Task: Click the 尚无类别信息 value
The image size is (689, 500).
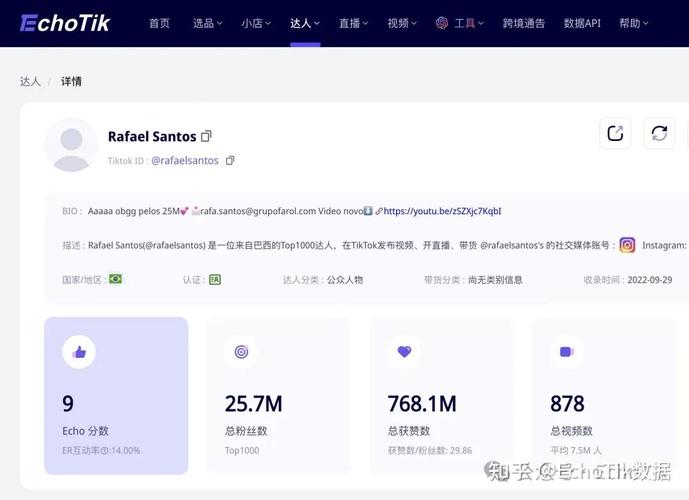Action: [495, 280]
